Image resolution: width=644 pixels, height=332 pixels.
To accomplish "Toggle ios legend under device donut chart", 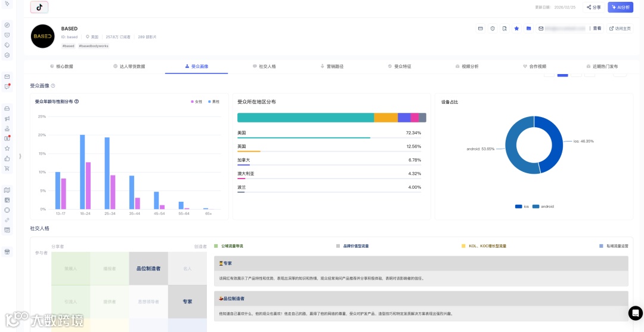I will click(x=522, y=207).
